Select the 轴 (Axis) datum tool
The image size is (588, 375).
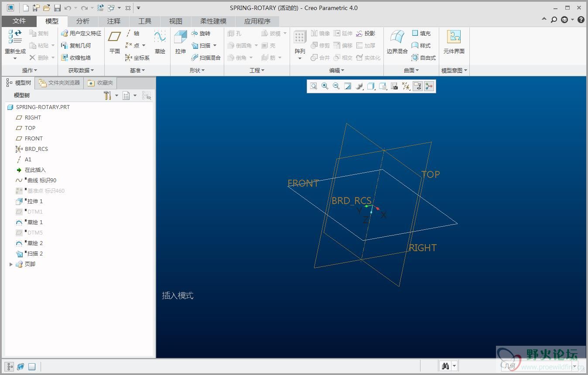click(132, 33)
